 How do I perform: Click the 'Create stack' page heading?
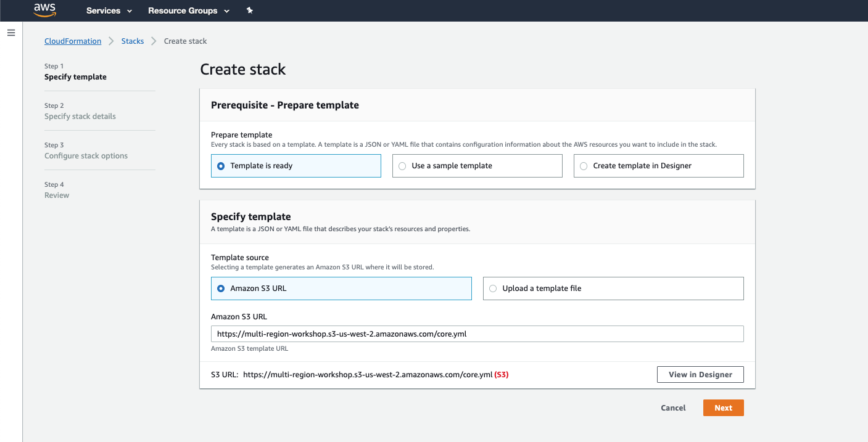point(243,69)
